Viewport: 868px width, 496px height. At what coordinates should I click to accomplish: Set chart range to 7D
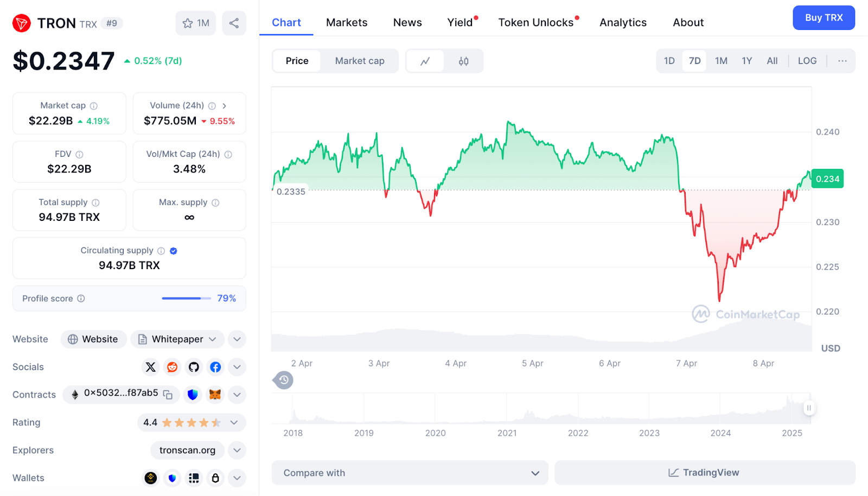[x=695, y=61]
